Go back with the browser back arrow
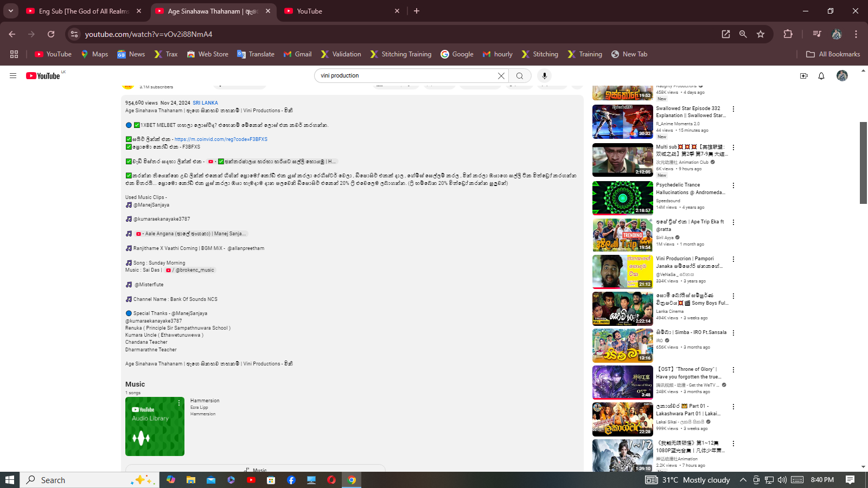 [12, 34]
